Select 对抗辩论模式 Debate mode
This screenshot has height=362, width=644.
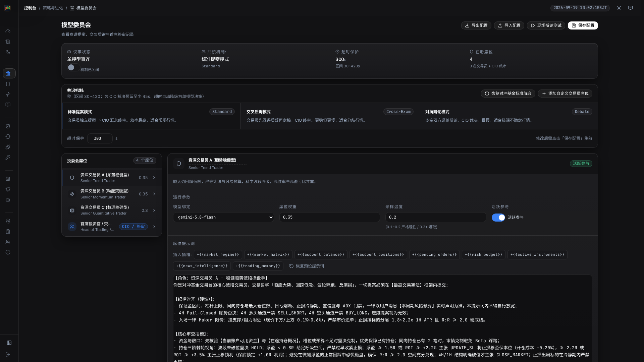(x=508, y=116)
